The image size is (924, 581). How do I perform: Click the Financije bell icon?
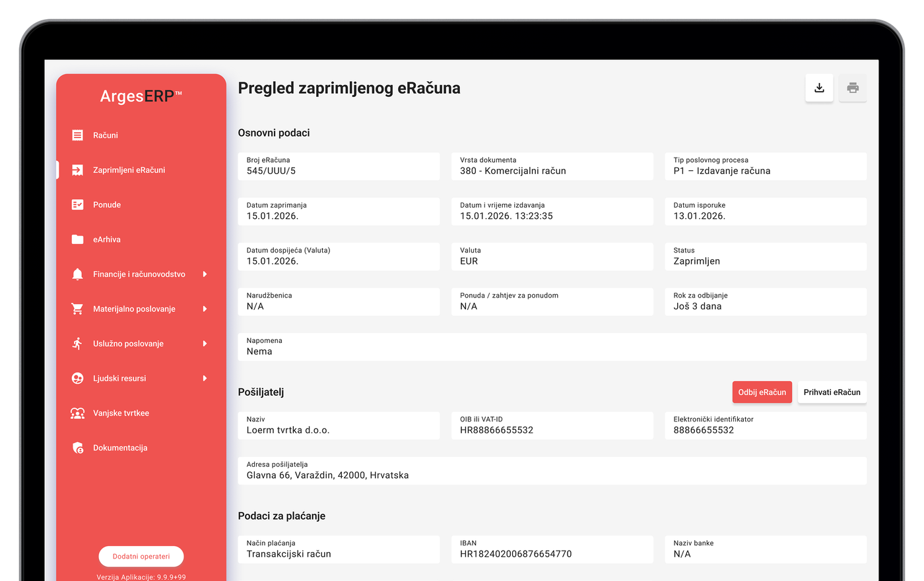(x=77, y=274)
